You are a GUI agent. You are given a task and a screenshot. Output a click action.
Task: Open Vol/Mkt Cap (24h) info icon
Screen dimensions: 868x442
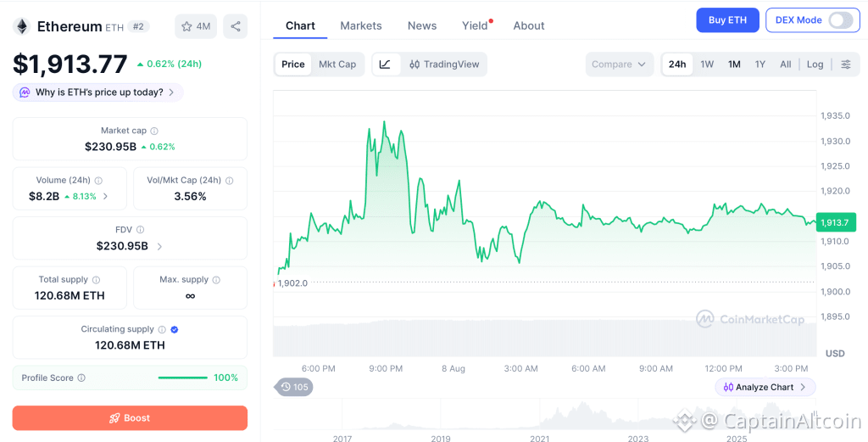pos(229,181)
